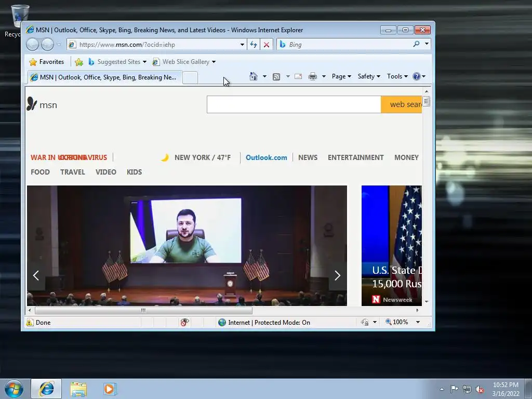Screen dimensions: 532x399
Task: Open the Windows Start orb
Action: tap(14, 389)
